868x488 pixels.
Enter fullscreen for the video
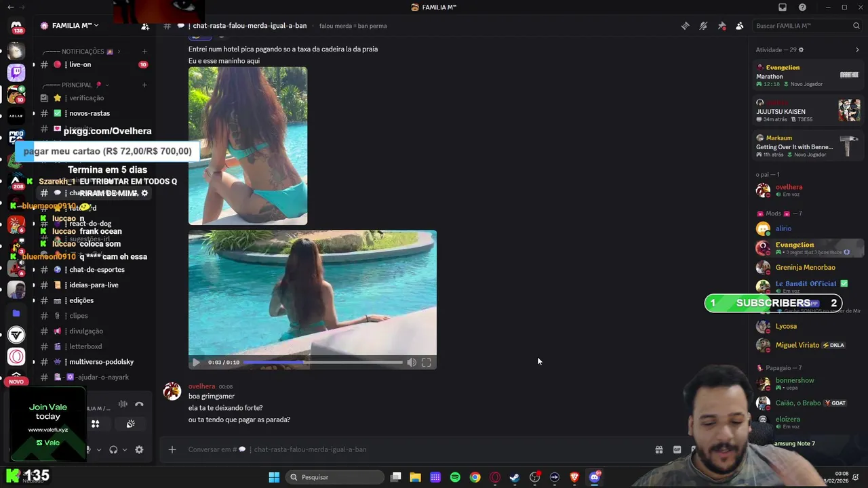point(427,363)
